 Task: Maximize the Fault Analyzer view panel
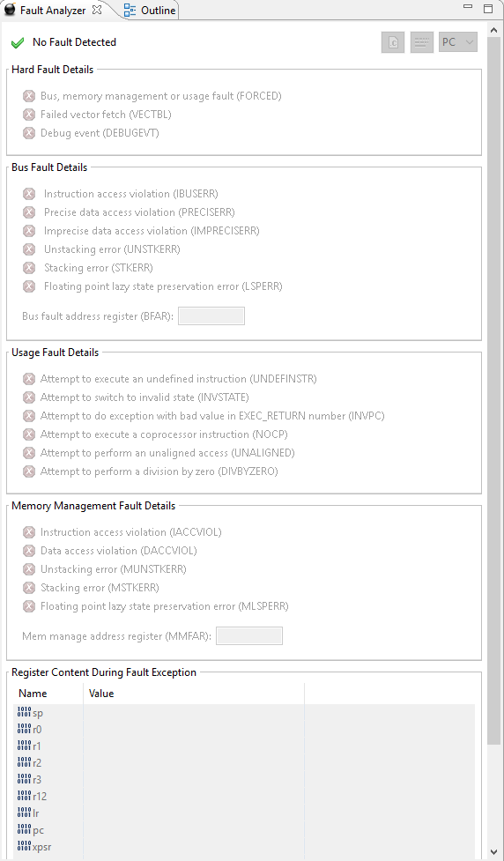[x=488, y=8]
